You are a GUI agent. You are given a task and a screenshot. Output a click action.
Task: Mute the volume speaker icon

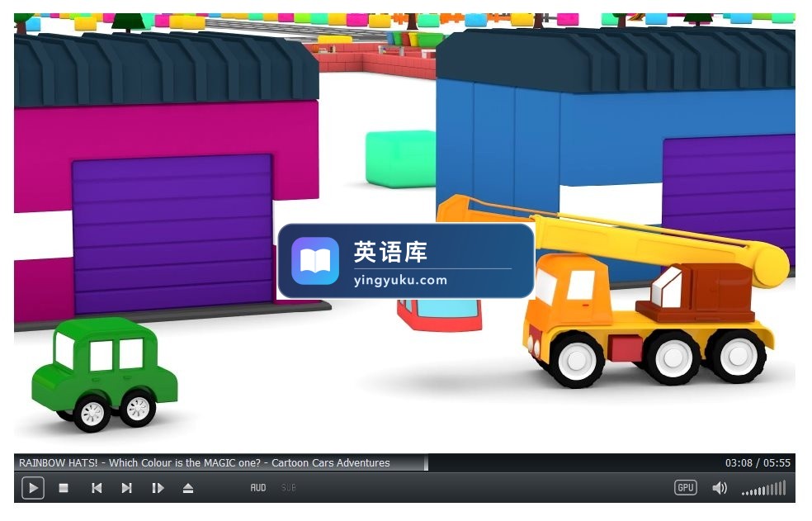coord(720,488)
